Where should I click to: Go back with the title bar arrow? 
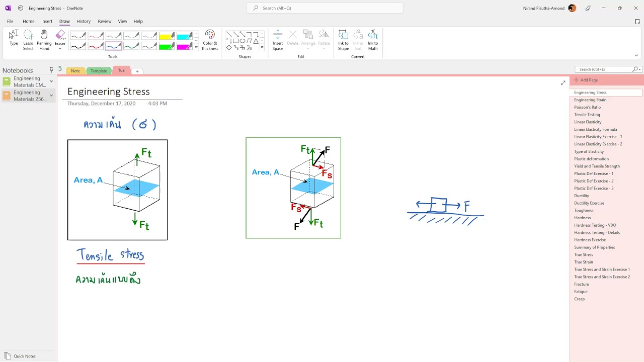pyautogui.click(x=20, y=8)
